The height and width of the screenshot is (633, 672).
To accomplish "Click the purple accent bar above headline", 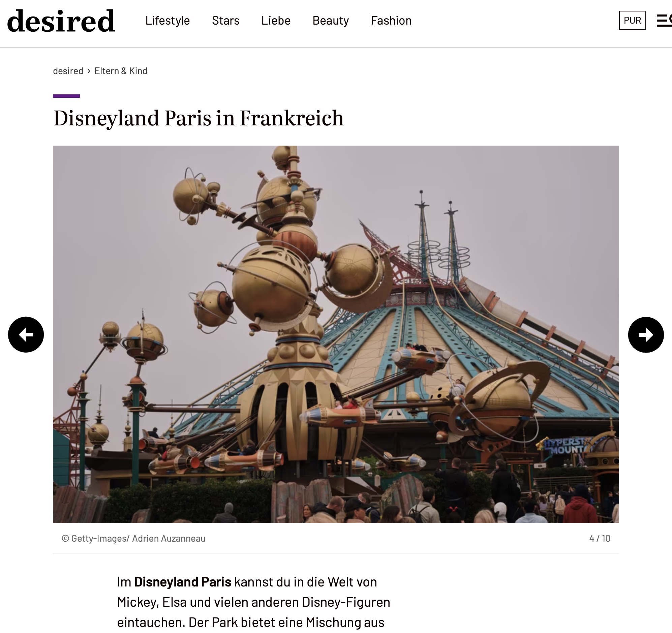I will pyautogui.click(x=66, y=96).
